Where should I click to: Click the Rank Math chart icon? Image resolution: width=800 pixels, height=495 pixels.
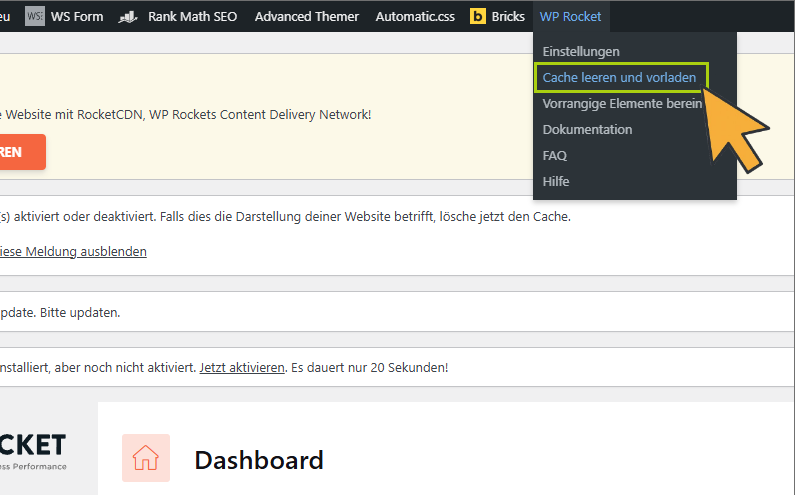click(128, 17)
